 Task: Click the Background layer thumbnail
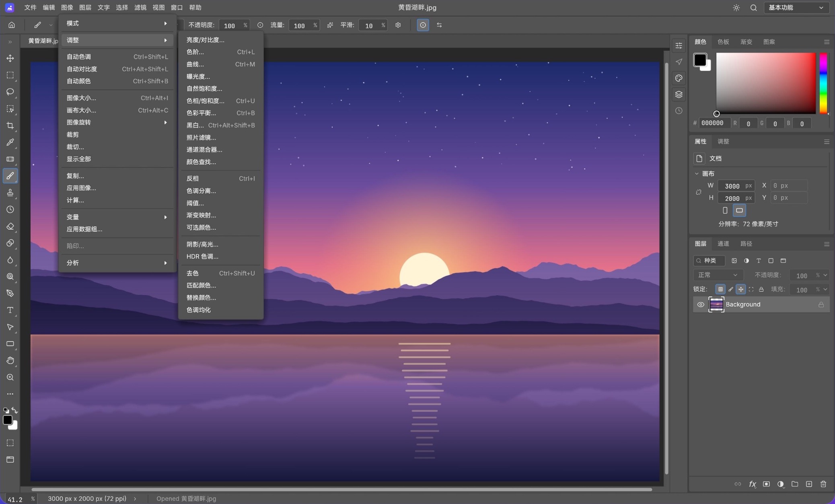click(x=716, y=304)
